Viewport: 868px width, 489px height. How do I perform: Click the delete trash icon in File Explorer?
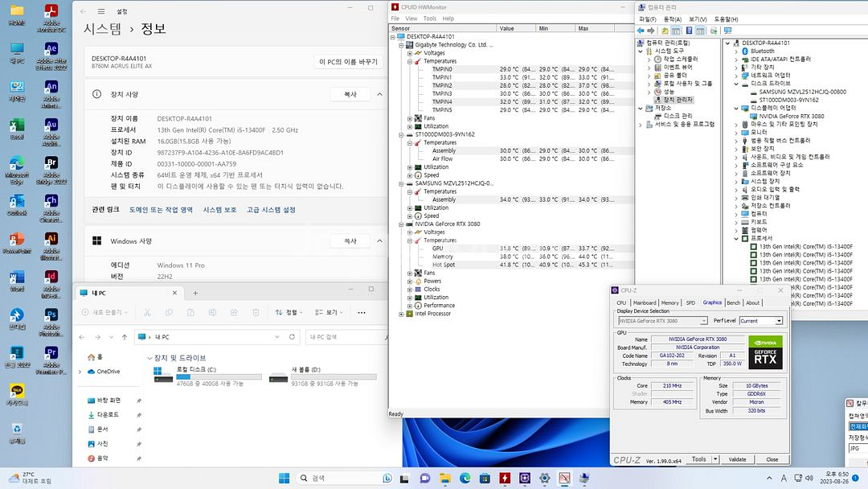click(x=256, y=312)
